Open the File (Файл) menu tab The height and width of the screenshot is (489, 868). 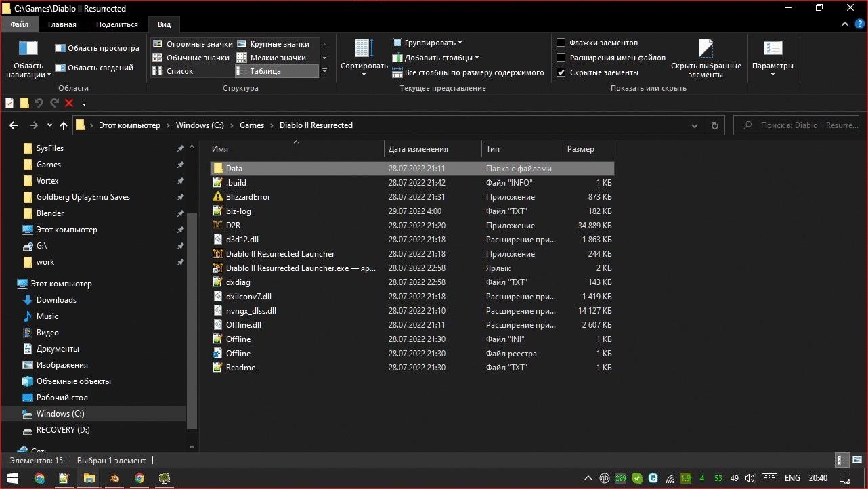(x=20, y=24)
